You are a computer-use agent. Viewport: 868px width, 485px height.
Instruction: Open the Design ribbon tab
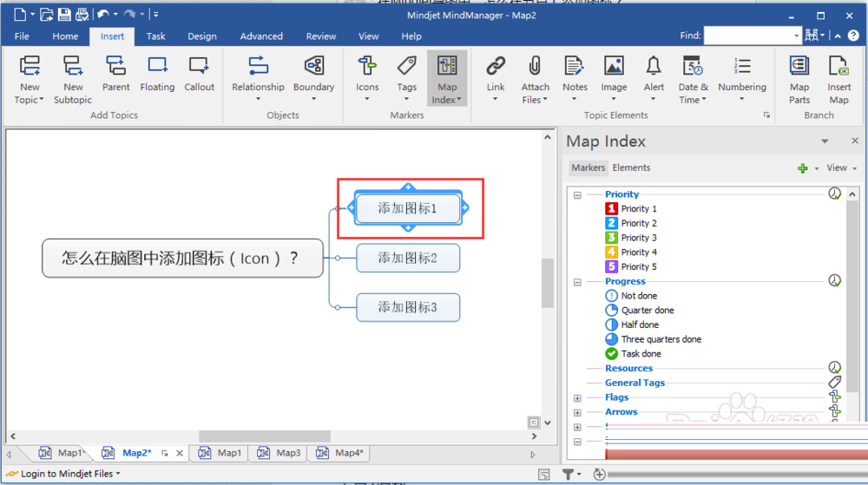click(202, 36)
